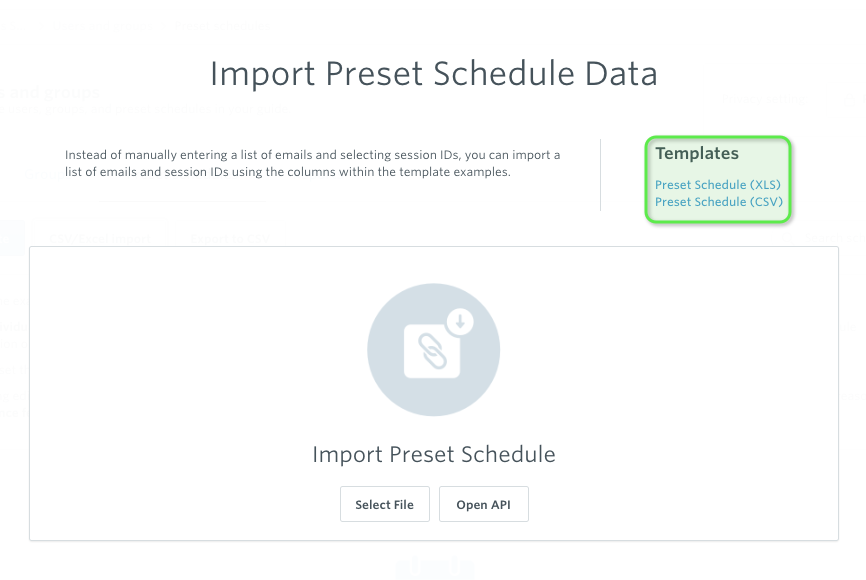Open the dimmed Privacy settings link
Screen dimensions: 866x580
[763, 99]
